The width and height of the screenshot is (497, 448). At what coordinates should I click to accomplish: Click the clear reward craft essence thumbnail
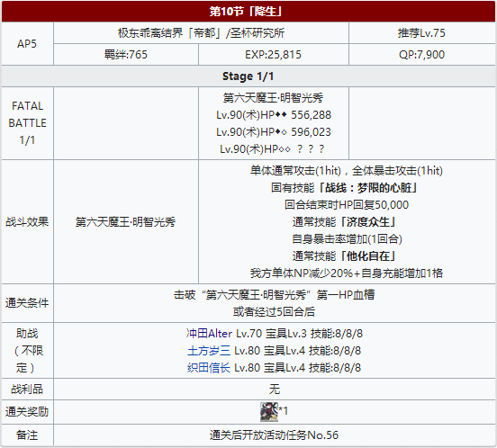[x=269, y=412]
